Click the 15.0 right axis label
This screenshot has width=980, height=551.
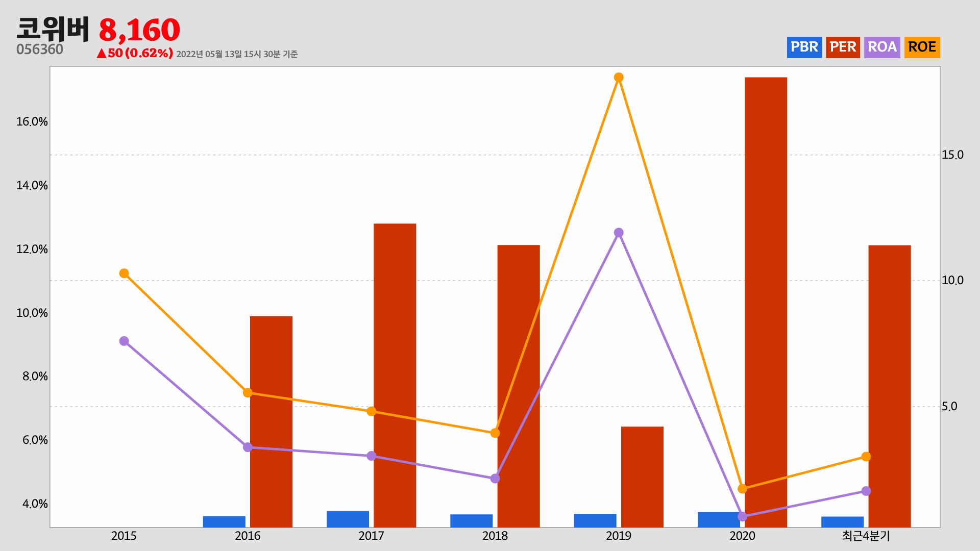pos(952,155)
